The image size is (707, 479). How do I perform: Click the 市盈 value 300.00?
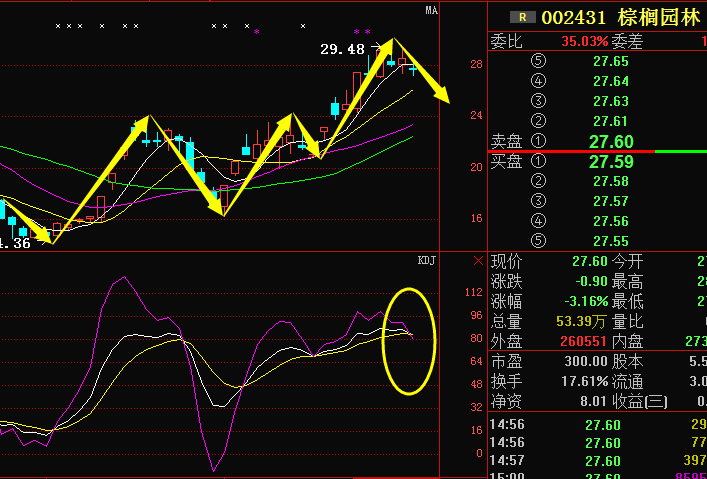tap(586, 361)
